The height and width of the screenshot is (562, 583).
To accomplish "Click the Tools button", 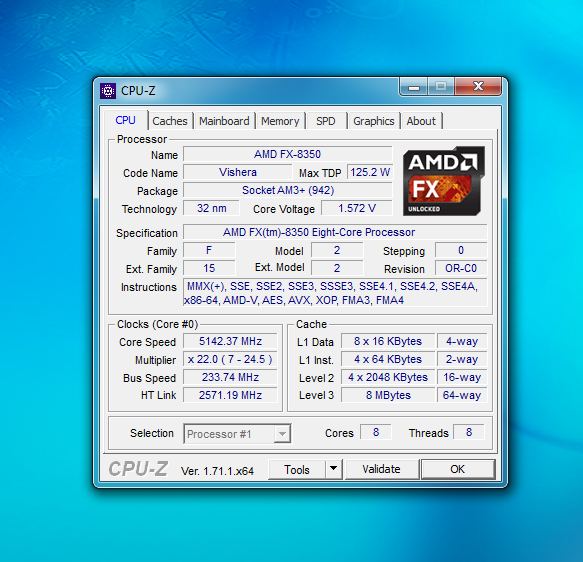I will [x=297, y=470].
